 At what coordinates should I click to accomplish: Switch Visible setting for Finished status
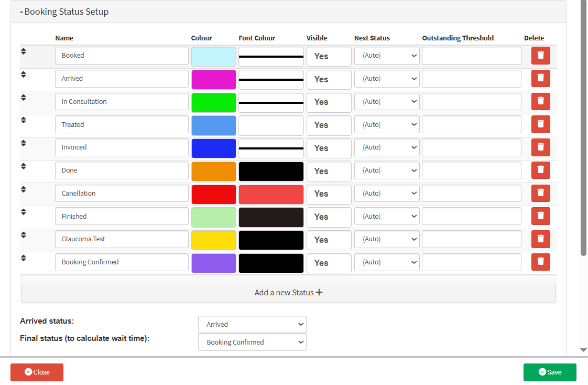pos(329,217)
